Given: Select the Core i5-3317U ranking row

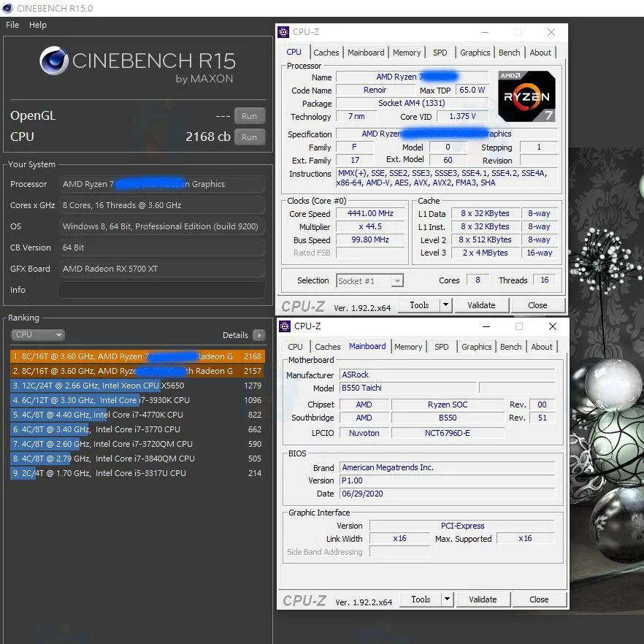Looking at the screenshot, I should tap(137, 473).
